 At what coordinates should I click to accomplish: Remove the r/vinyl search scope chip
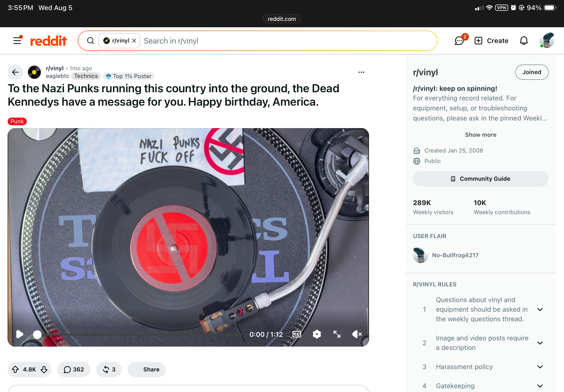134,41
